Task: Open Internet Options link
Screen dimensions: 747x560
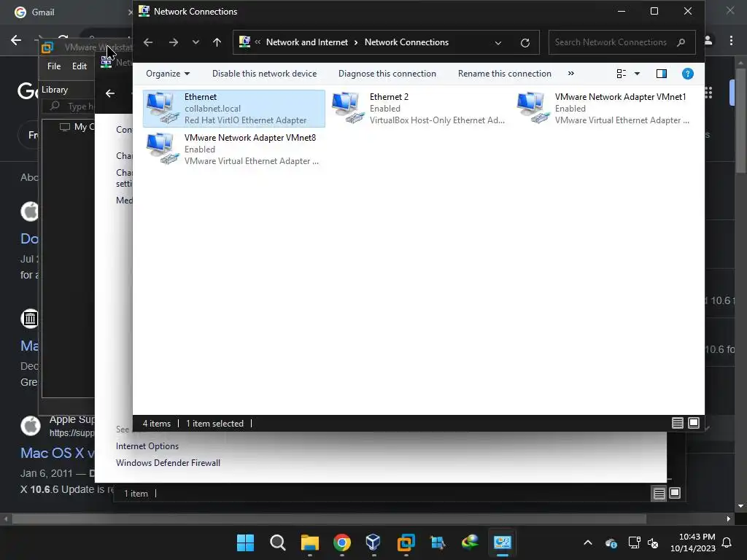Action: pos(147,446)
